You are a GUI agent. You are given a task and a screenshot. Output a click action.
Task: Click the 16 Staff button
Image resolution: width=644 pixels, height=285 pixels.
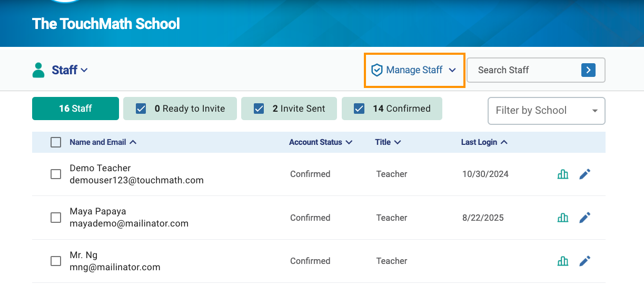pyautogui.click(x=75, y=109)
